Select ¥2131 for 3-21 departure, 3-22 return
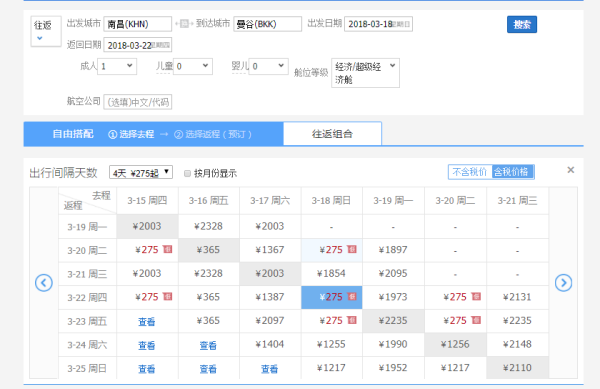Screen dimensions: 600x389 tap(517, 297)
